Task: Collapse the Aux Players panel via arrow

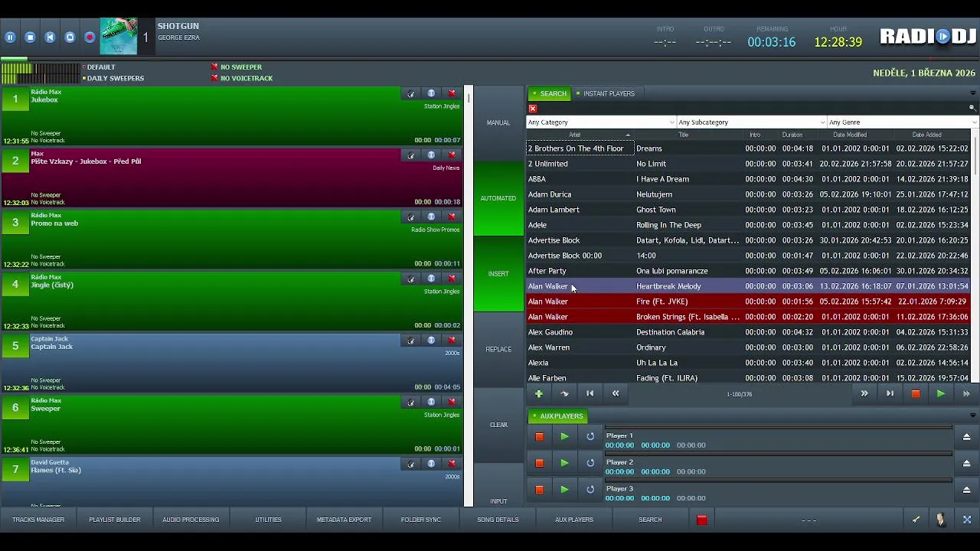Action: click(x=972, y=416)
